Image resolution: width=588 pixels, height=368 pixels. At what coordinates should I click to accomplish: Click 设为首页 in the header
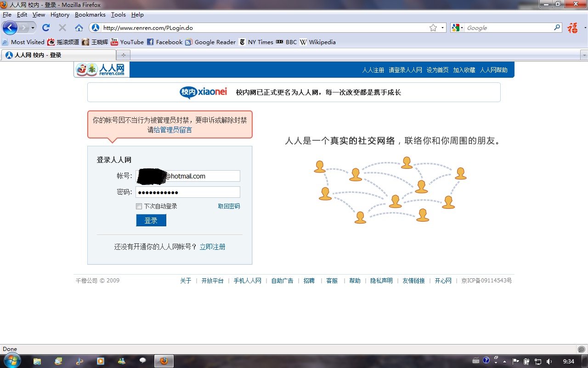[x=437, y=70]
